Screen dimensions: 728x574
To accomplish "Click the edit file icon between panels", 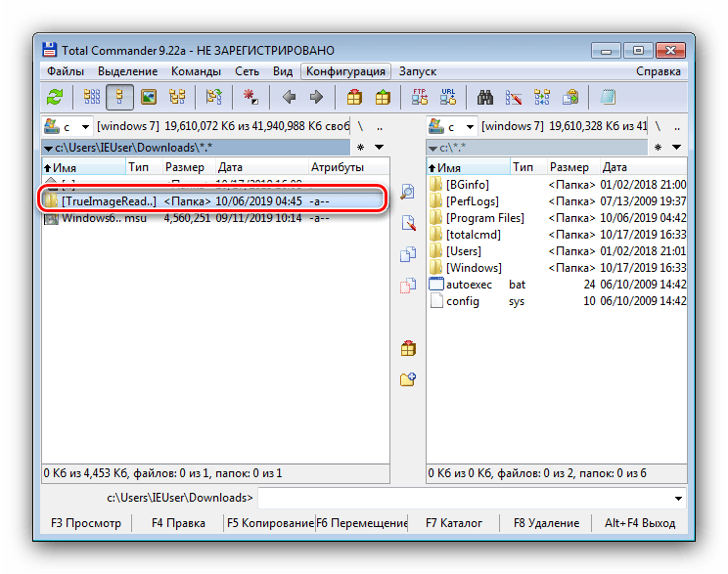I will (408, 223).
